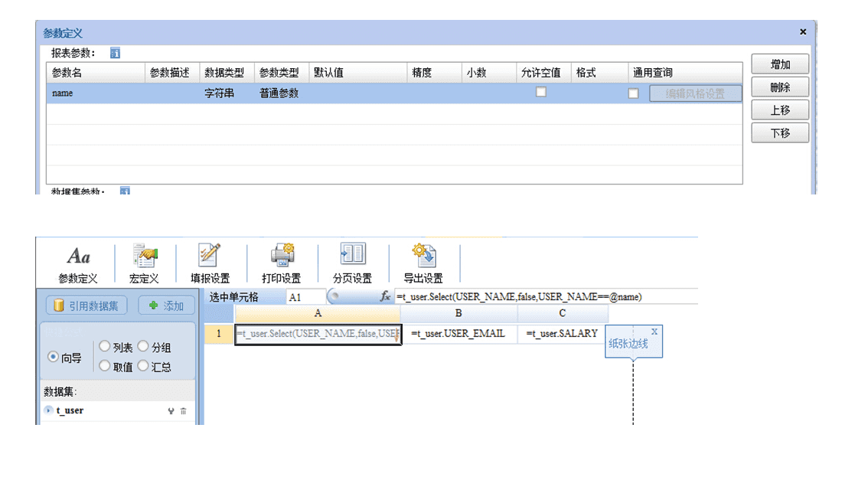Viewport: 868px width, 490px height.
Task: Close the 纸张边线 tooltip with x
Action: click(x=654, y=332)
